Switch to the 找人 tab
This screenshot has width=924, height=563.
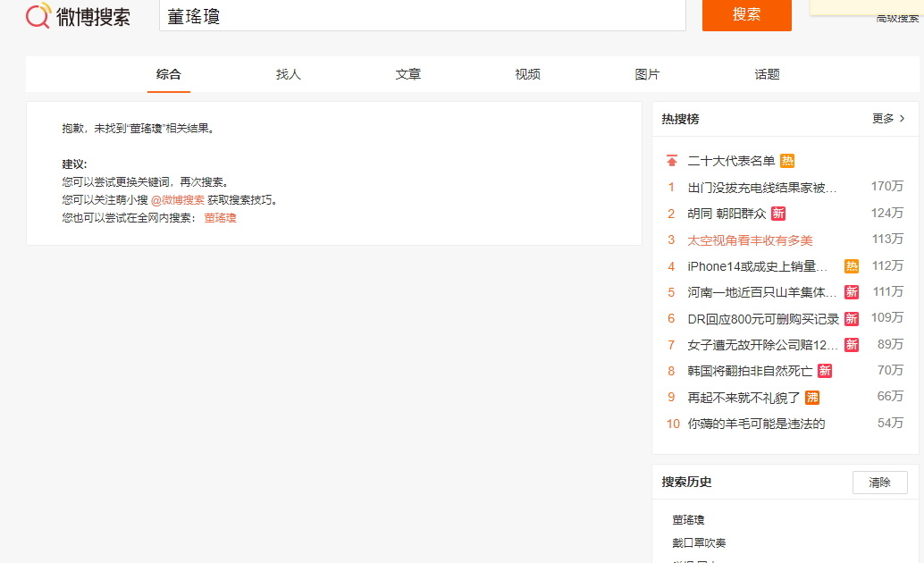pyautogui.click(x=289, y=74)
